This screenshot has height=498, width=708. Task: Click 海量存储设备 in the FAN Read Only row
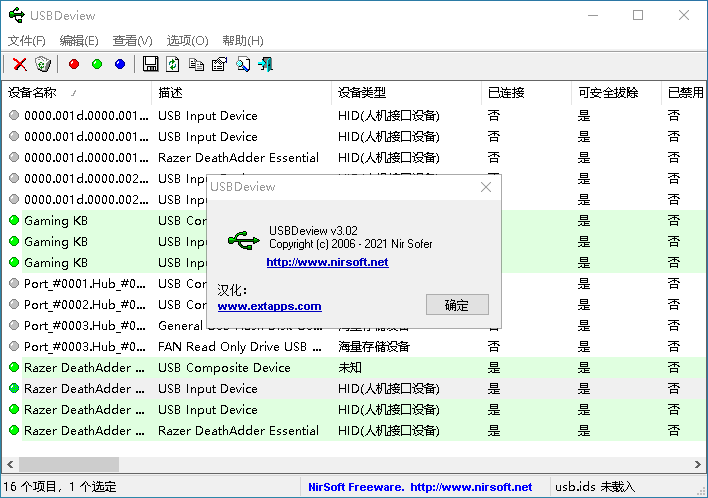(374, 347)
